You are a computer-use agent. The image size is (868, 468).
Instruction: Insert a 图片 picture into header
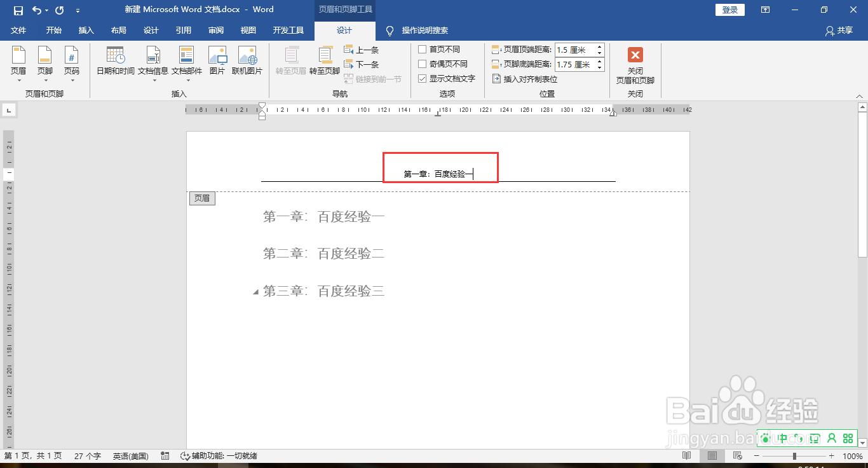(217, 61)
